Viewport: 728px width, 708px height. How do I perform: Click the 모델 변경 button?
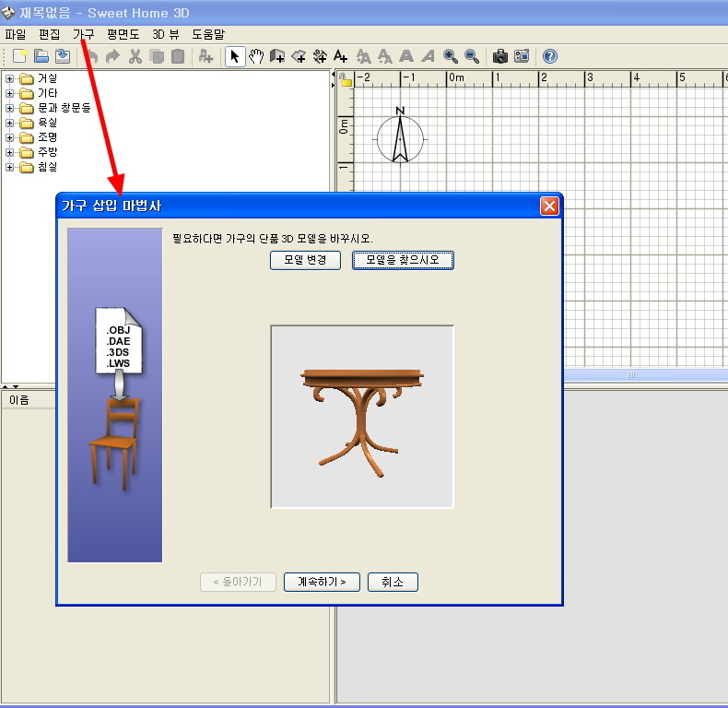coord(305,260)
